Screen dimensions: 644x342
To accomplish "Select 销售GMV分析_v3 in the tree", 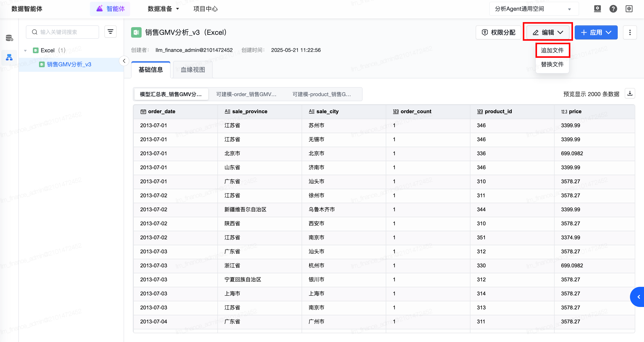I will click(69, 64).
